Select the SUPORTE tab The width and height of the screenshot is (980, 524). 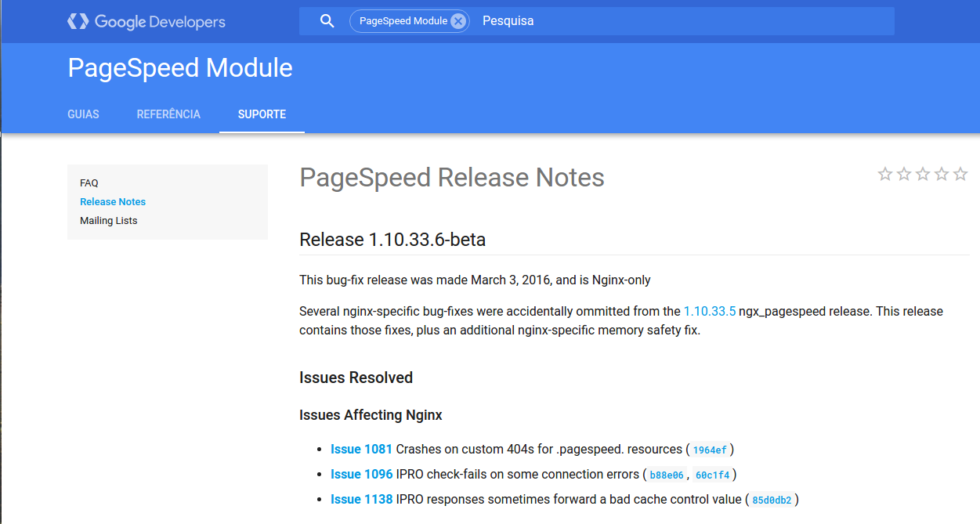262,114
